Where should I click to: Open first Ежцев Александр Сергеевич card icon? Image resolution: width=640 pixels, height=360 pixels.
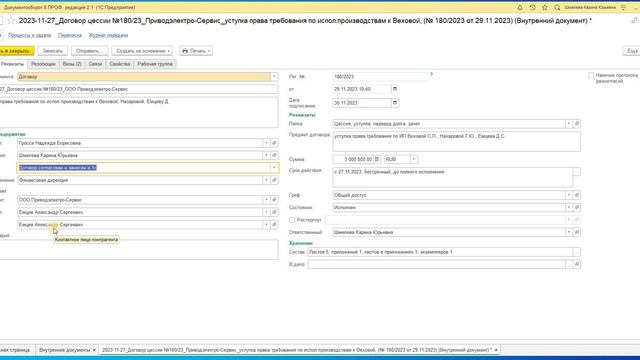point(274,212)
